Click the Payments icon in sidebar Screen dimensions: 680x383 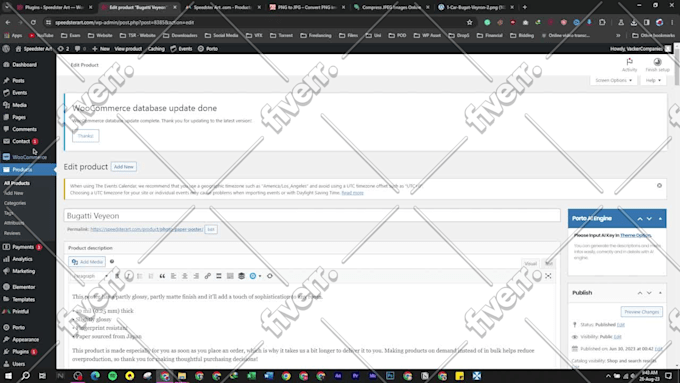(x=6, y=247)
